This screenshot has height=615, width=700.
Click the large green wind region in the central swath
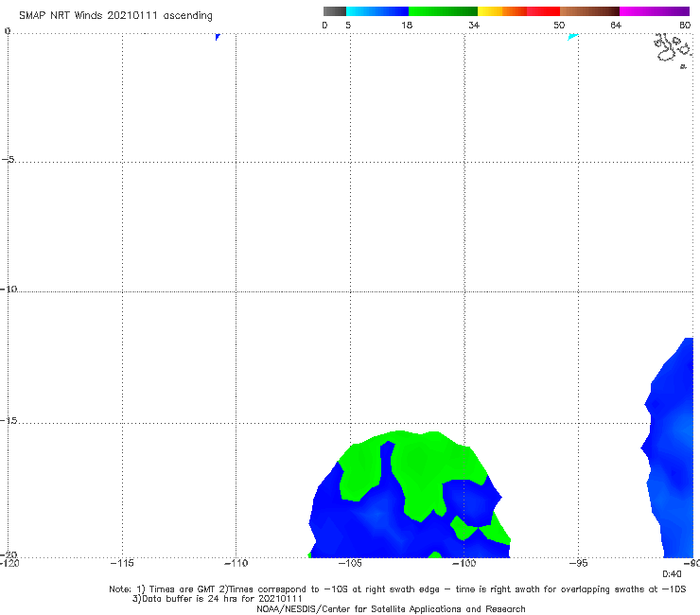[x=424, y=469]
